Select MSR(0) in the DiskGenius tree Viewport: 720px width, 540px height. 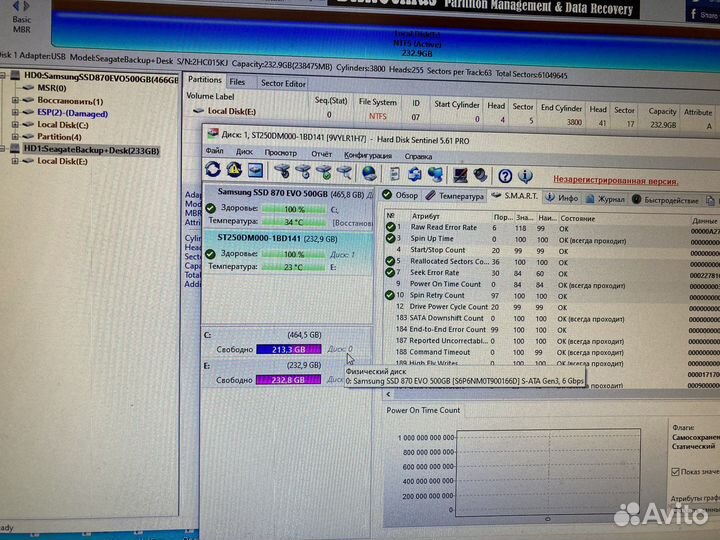tap(51, 88)
